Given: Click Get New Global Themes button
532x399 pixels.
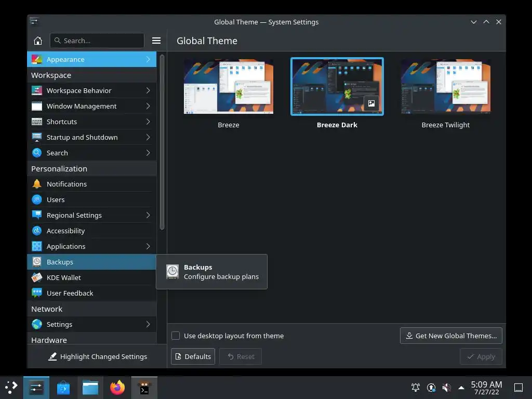Looking at the screenshot, I should point(451,336).
